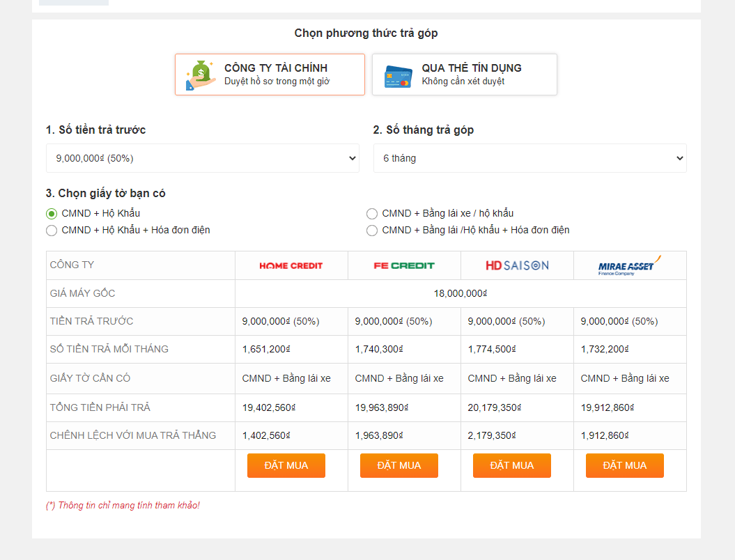
Task: Click total payable 19,402,560₫
Action: point(269,407)
